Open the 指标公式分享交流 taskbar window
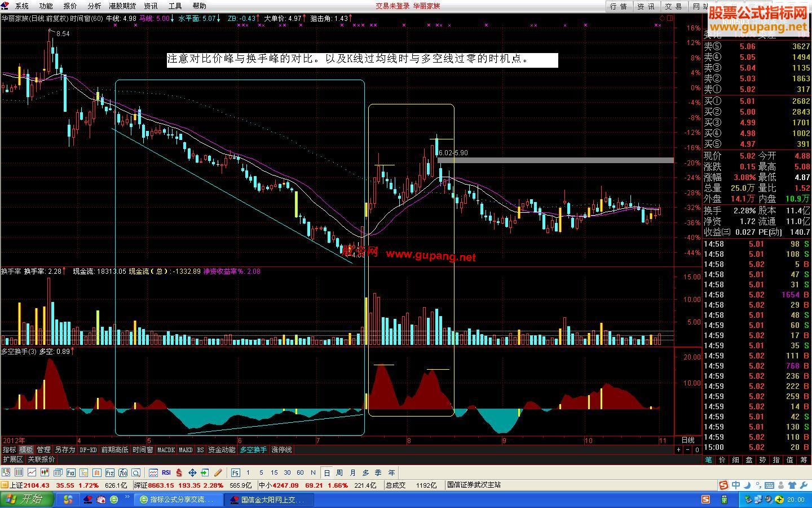The height and width of the screenshot is (508, 812). coord(178,500)
